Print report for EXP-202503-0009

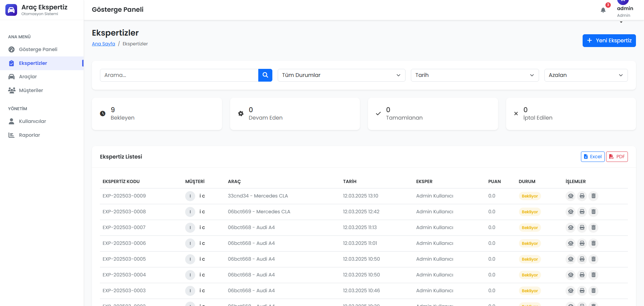tap(582, 196)
